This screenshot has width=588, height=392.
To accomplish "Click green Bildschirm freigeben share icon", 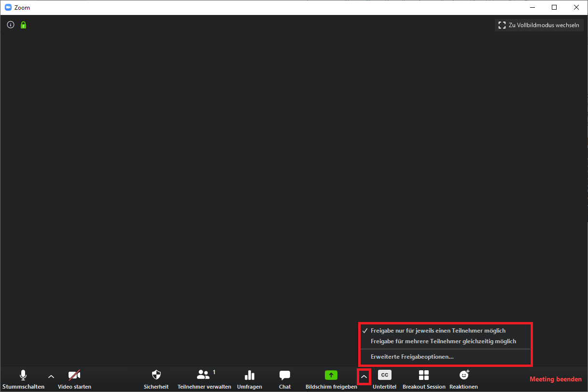I will (331, 375).
